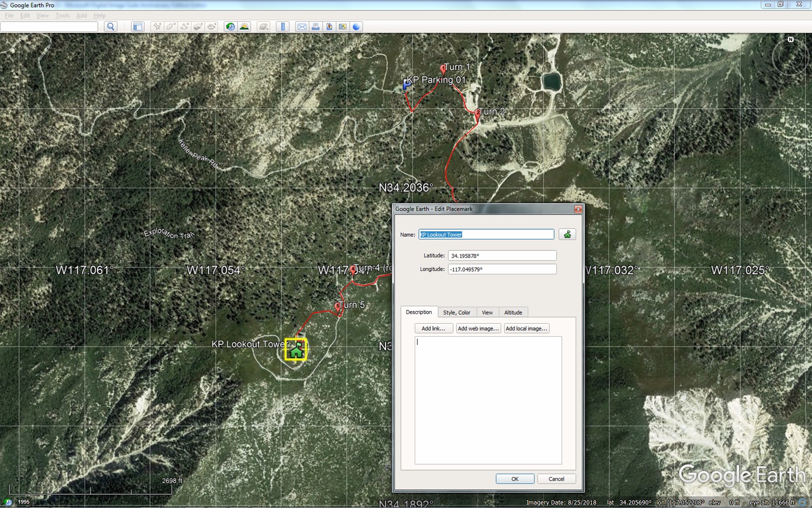Screen dimensions: 812x508
Task: Click the Add local image... button
Action: (x=526, y=329)
